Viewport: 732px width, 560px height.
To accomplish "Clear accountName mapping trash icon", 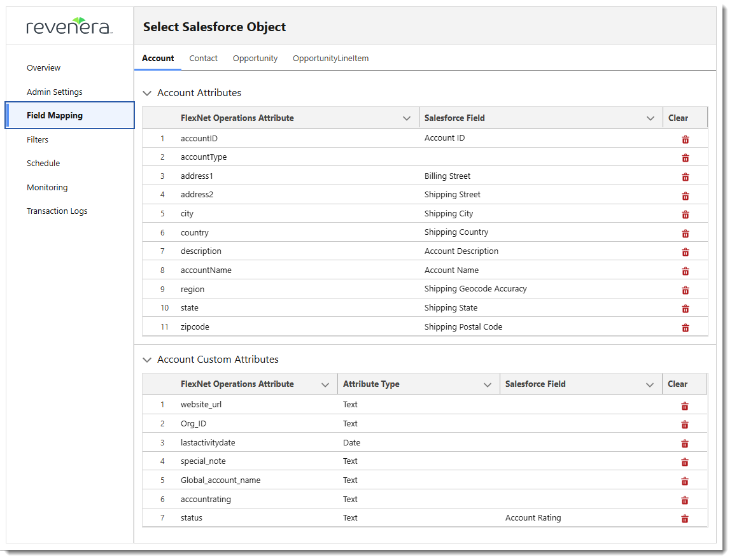I will [686, 271].
